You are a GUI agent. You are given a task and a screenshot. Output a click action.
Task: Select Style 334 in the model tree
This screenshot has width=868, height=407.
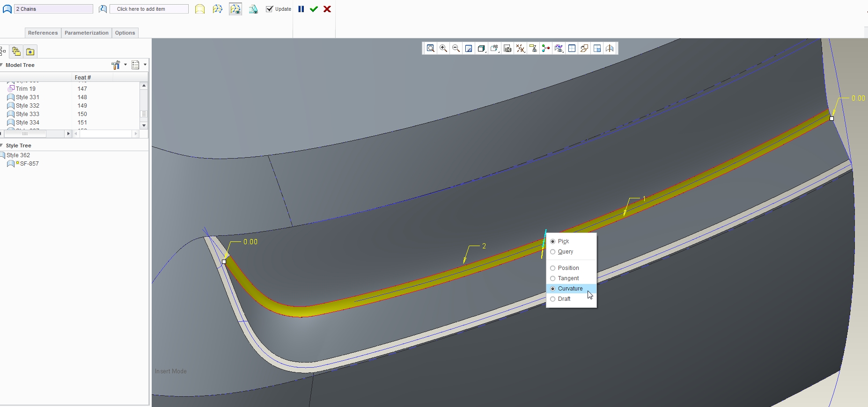point(28,123)
